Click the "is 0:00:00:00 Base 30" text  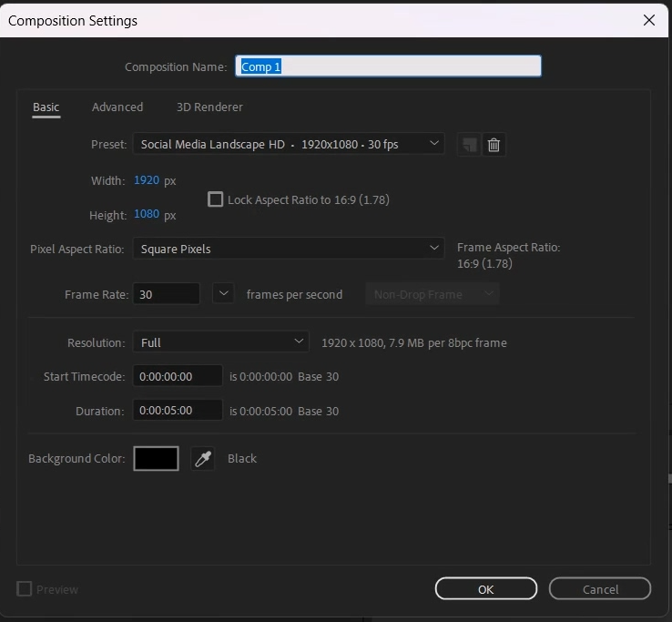pyautogui.click(x=284, y=377)
